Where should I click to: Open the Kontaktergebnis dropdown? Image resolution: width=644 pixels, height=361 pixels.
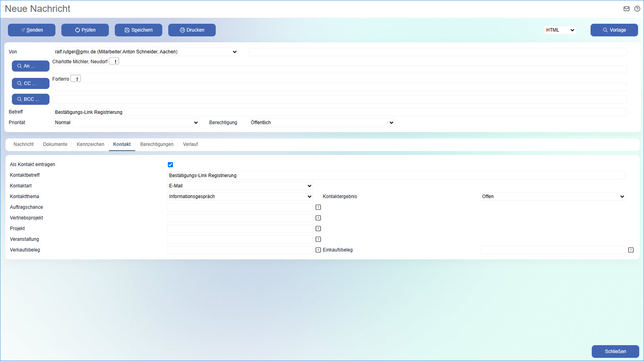(x=553, y=197)
